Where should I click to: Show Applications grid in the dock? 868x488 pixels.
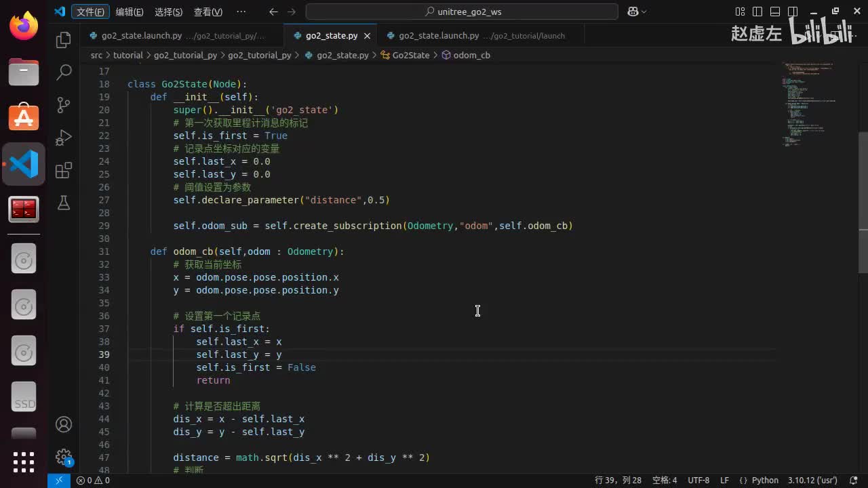click(24, 462)
